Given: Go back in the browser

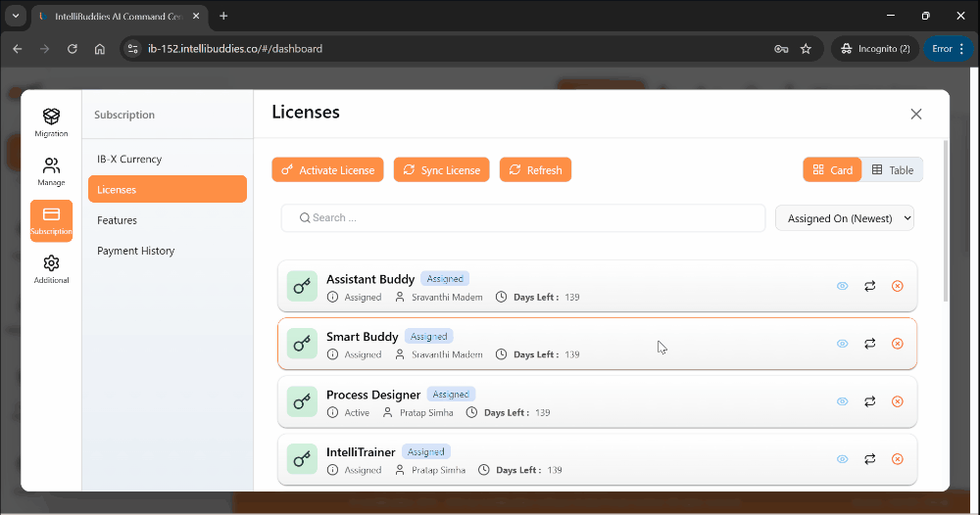Looking at the screenshot, I should tap(18, 49).
